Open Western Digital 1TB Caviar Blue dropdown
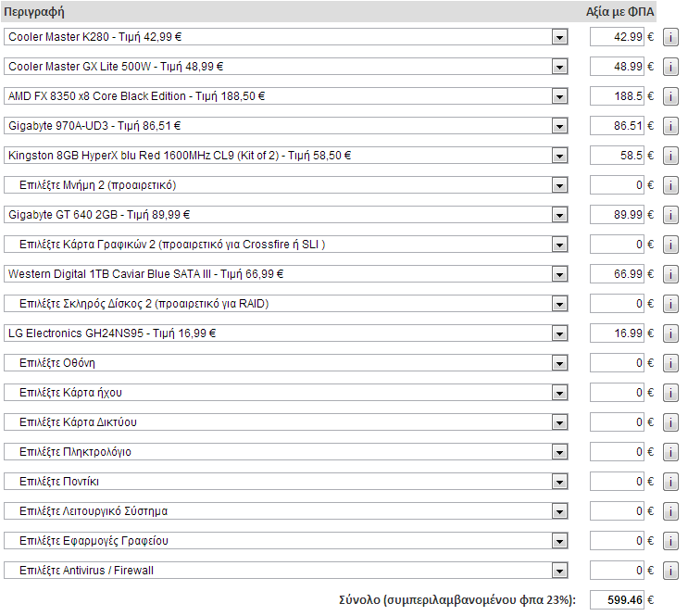Viewport: 688px width, 616px height. pos(285,274)
